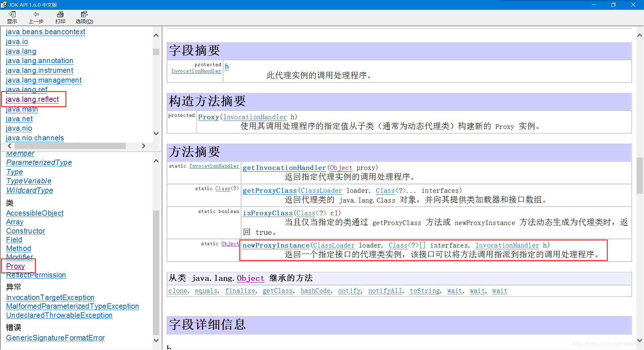Open the TypeVariable interface
644x350 pixels.
[x=29, y=181]
